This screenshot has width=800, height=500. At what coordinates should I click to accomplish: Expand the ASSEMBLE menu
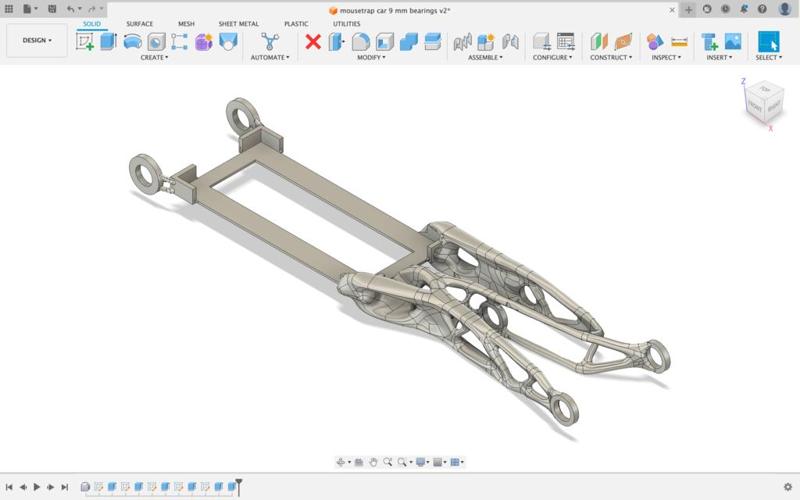pyautogui.click(x=485, y=58)
